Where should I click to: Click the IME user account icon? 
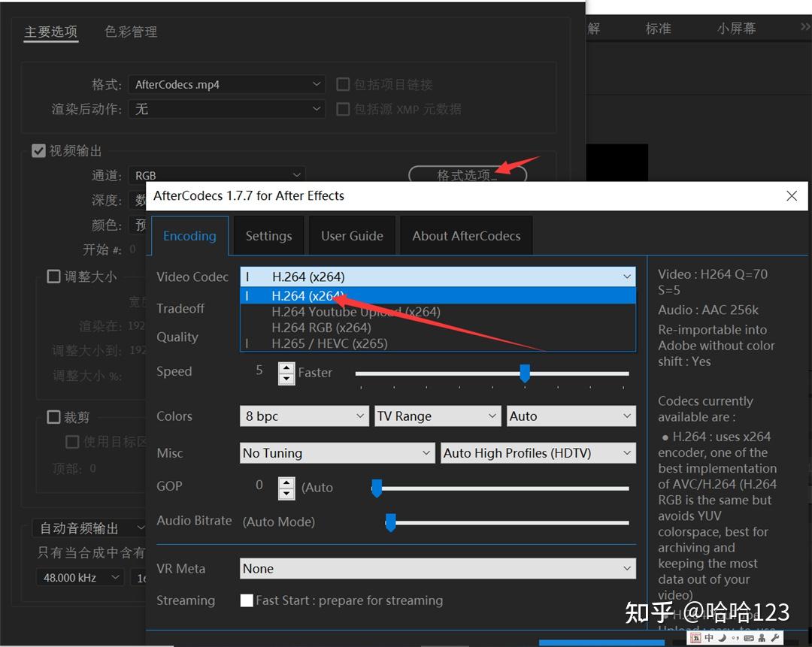[762, 638]
